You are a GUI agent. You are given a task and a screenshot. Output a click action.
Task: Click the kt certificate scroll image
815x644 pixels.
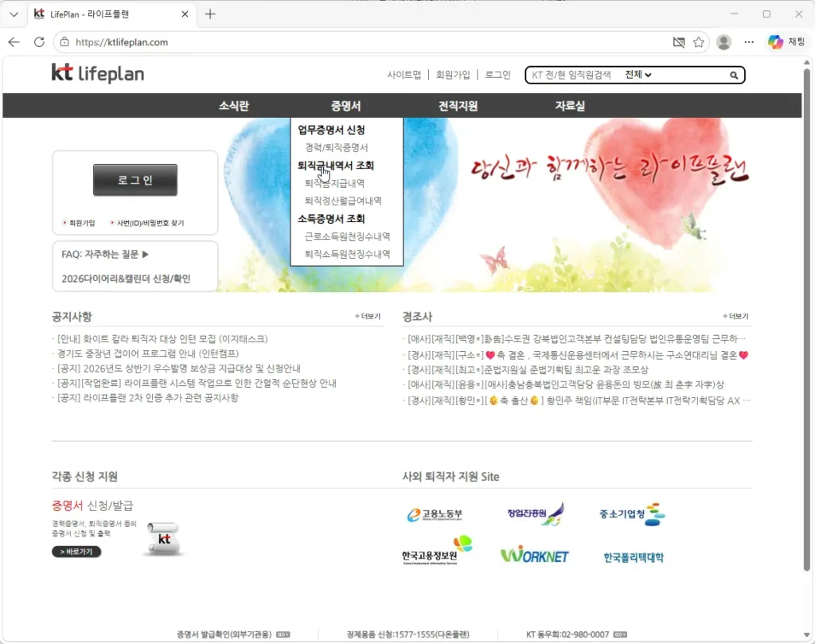(x=163, y=539)
